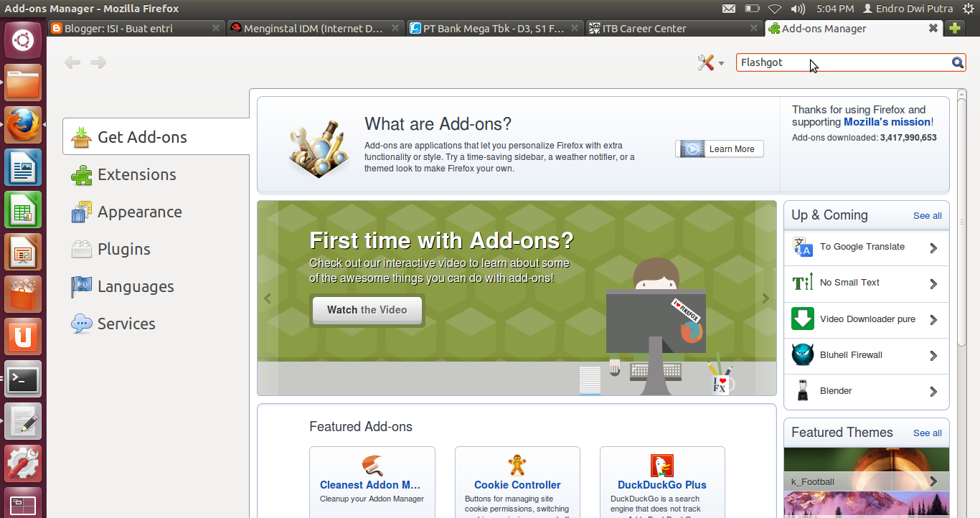Viewport: 980px width, 518px height.
Task: Open the k_Football featured theme thumbnail
Action: (866, 469)
